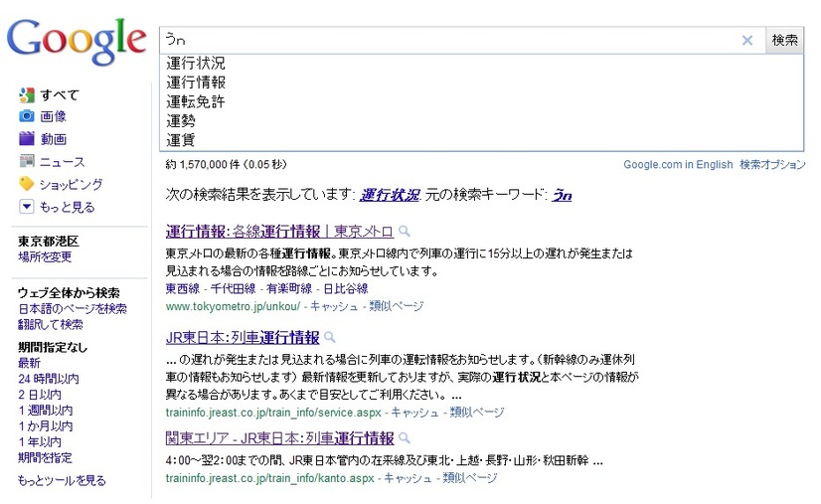821x504 pixels.
Task: Click the すべて all-results icon
Action: [x=27, y=94]
